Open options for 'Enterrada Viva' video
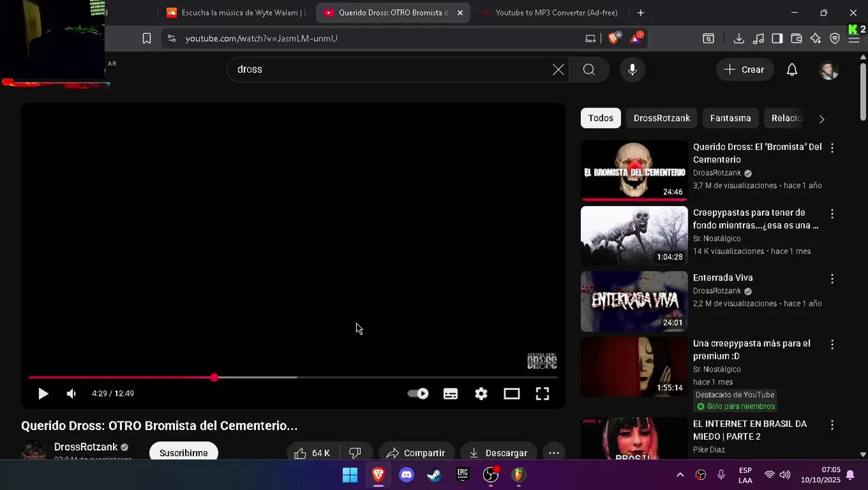Viewport: 868px width, 490px height. [x=832, y=279]
